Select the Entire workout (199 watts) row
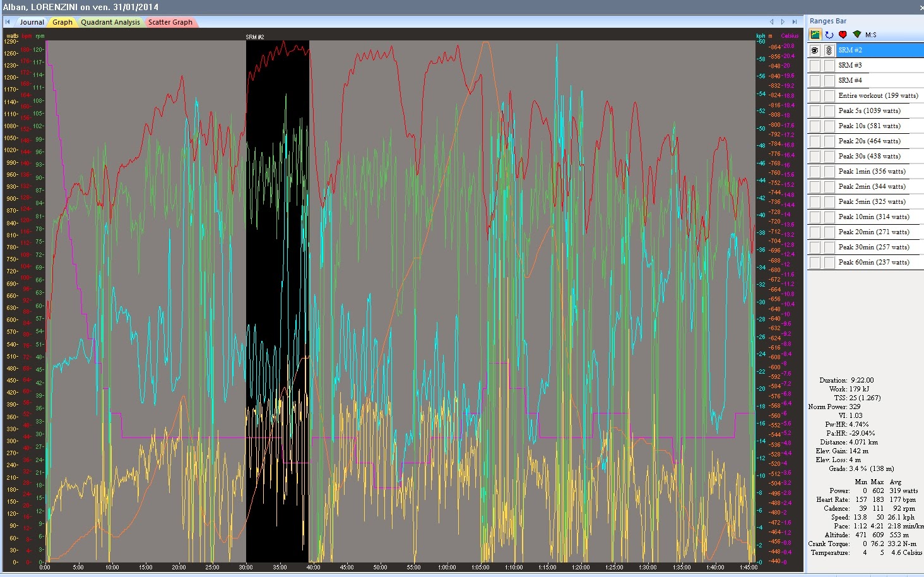The width and height of the screenshot is (924, 577). point(880,96)
